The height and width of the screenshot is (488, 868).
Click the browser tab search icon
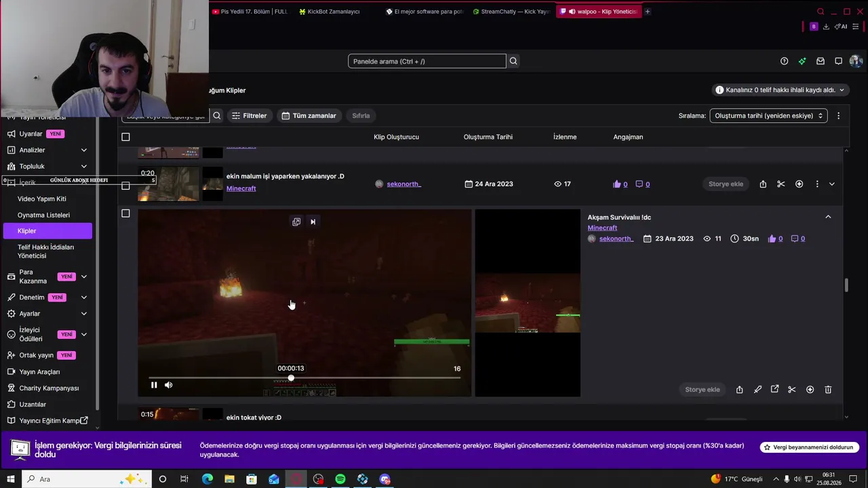(x=821, y=12)
